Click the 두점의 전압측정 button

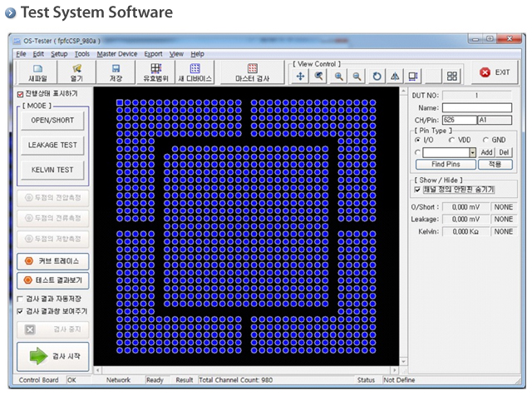point(53,198)
